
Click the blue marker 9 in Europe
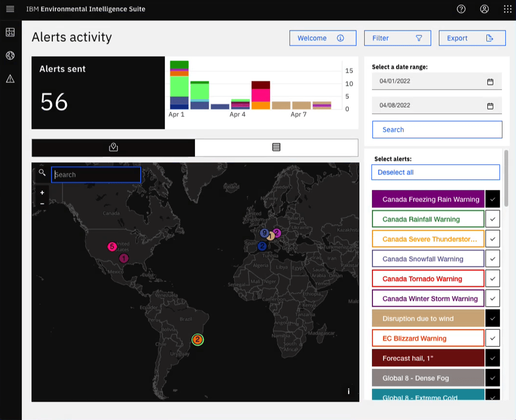pyautogui.click(x=264, y=233)
